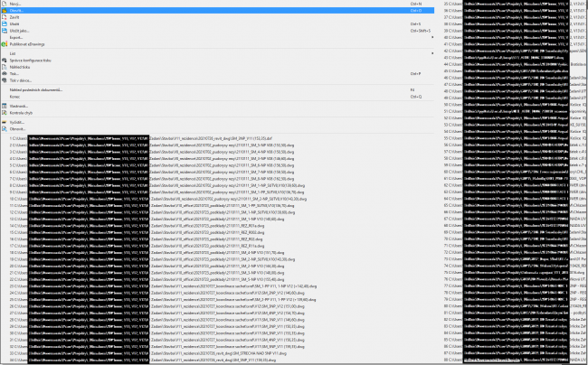Click the Správce konfigurace tisku icon
The width and height of the screenshot is (588, 365).
tap(5, 61)
